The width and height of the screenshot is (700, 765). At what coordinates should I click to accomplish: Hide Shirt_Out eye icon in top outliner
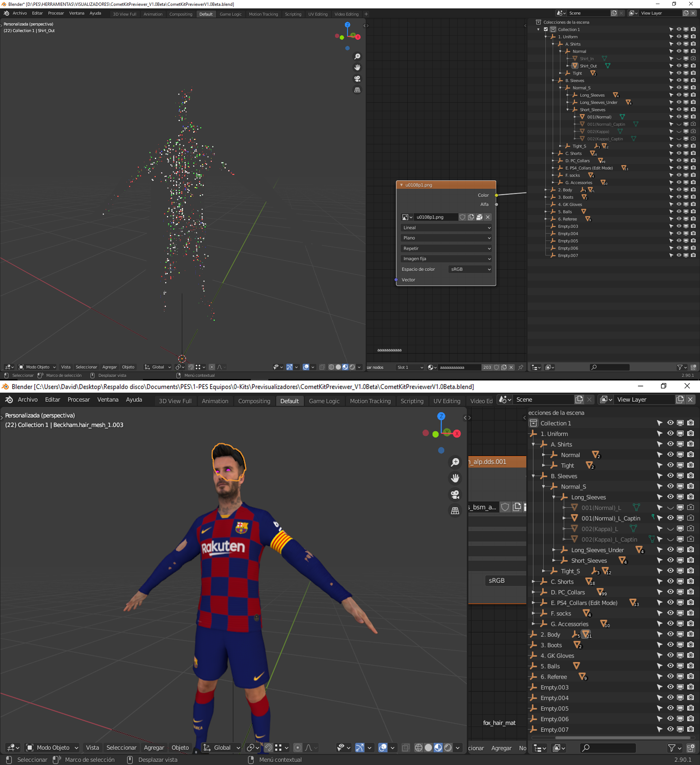click(679, 66)
